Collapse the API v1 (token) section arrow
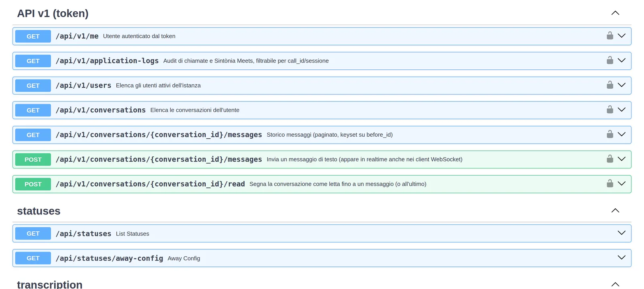644x289 pixels. (615, 13)
